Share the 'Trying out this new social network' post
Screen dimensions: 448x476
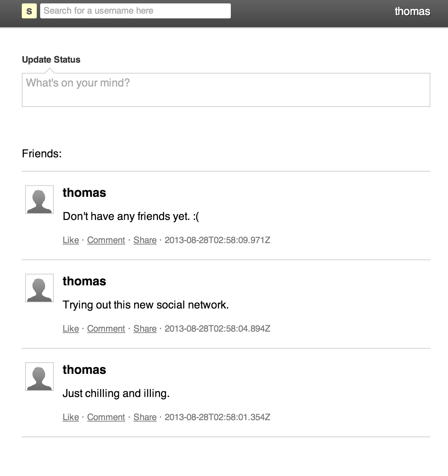click(x=145, y=329)
